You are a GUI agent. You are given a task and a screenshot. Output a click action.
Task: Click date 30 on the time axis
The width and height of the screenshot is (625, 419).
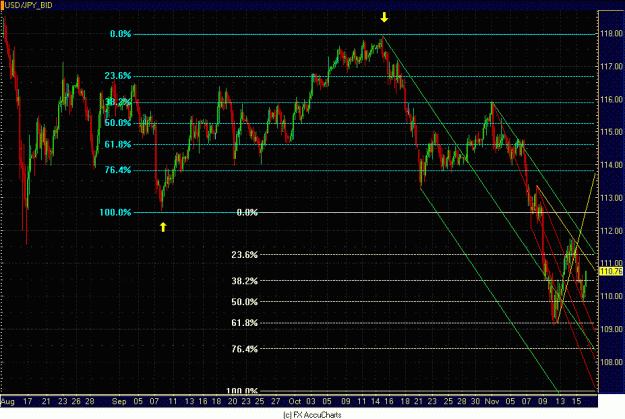click(x=475, y=401)
